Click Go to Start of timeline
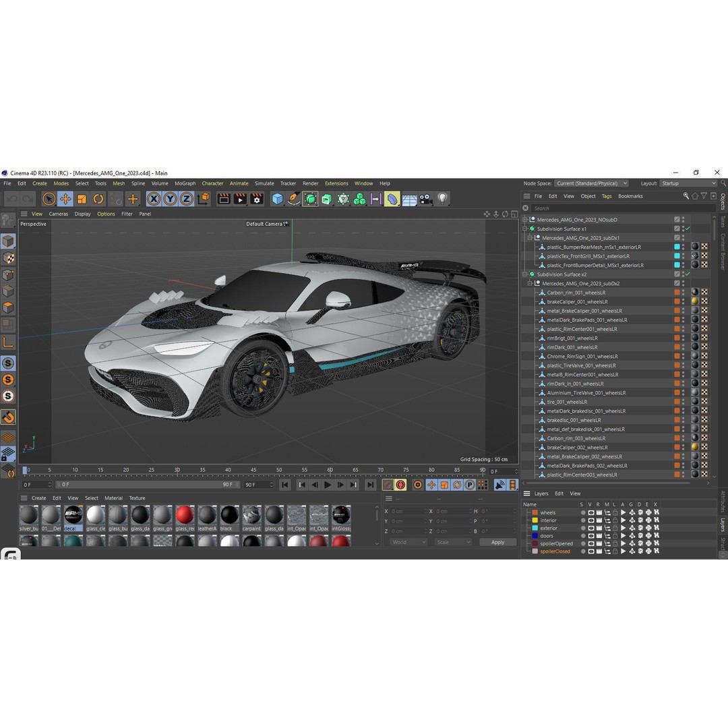The height and width of the screenshot is (728, 728). coord(285,485)
